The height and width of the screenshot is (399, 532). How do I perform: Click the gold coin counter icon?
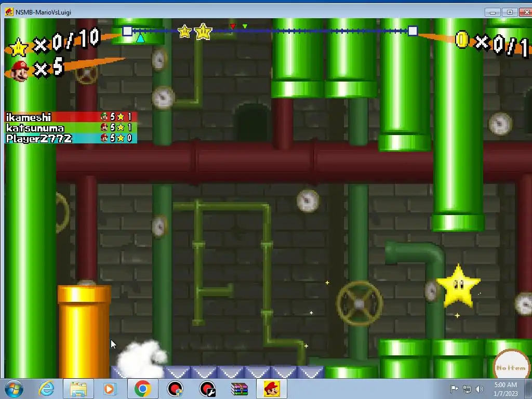point(462,40)
